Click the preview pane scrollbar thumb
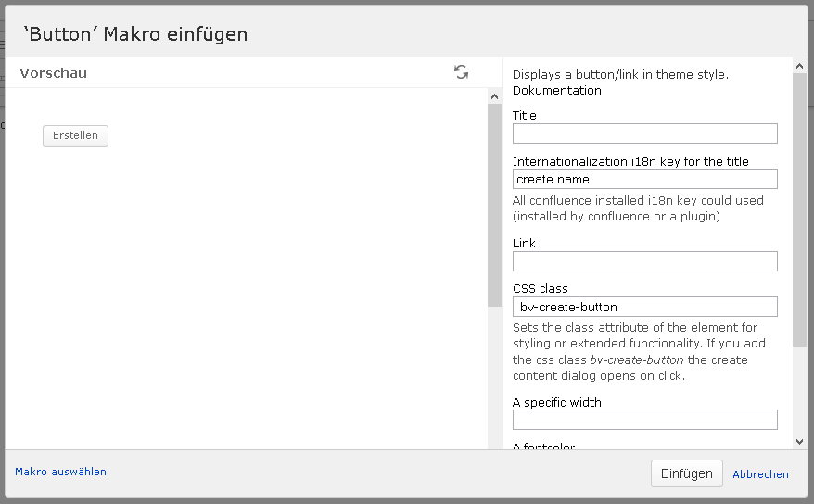The height and width of the screenshot is (504, 814). [494, 204]
